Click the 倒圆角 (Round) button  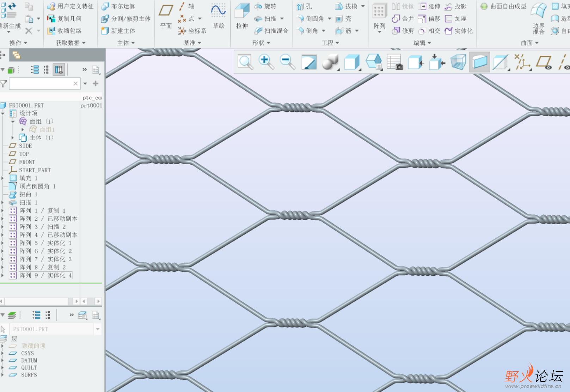tap(310, 19)
